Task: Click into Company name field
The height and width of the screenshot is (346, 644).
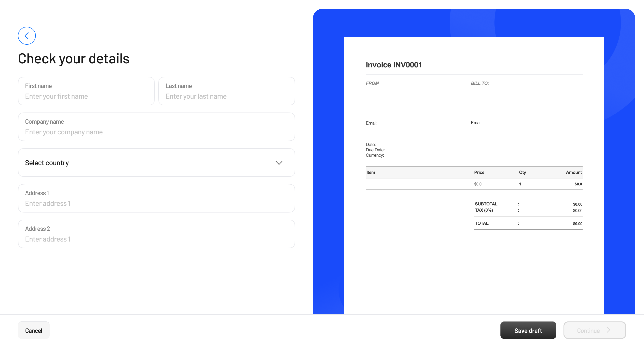Action: [156, 132]
